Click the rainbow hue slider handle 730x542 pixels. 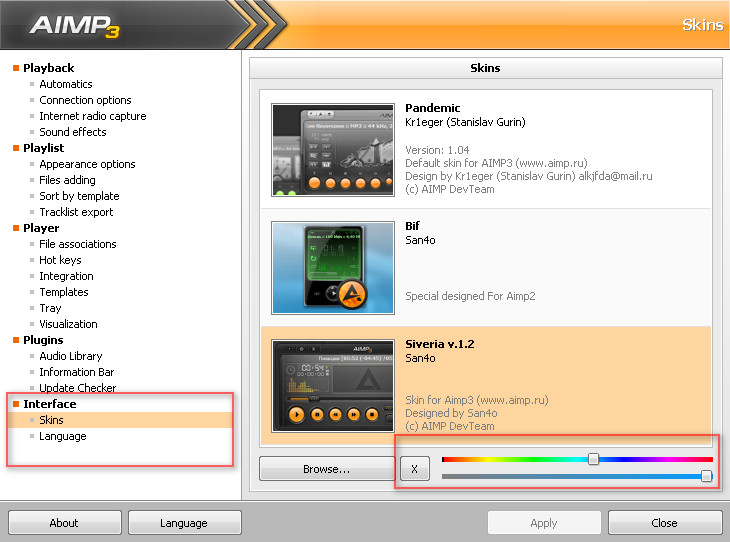point(593,459)
